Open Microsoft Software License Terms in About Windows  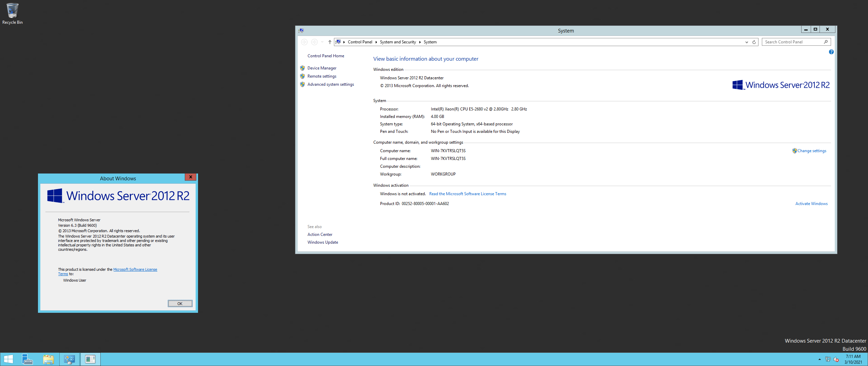point(135,270)
